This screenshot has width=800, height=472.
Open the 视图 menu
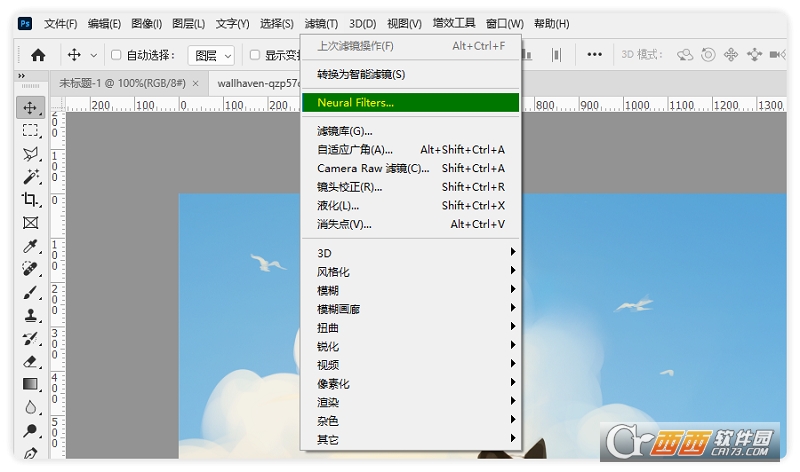[x=404, y=23]
